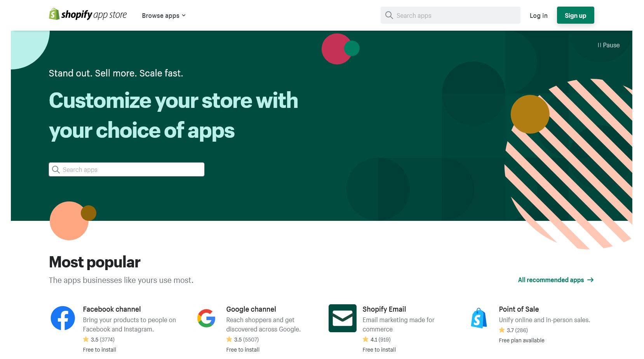
Task: Open the Google channel app icon
Action: point(206,318)
